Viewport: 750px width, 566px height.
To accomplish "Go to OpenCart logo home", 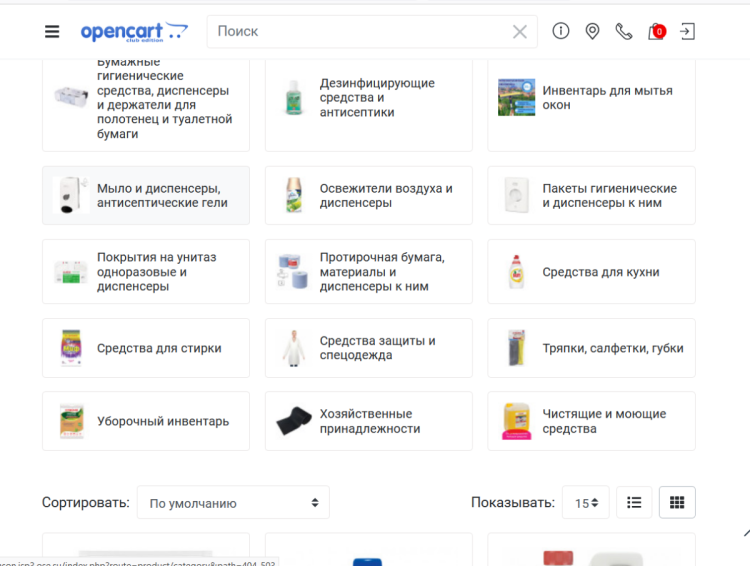I will pyautogui.click(x=134, y=32).
